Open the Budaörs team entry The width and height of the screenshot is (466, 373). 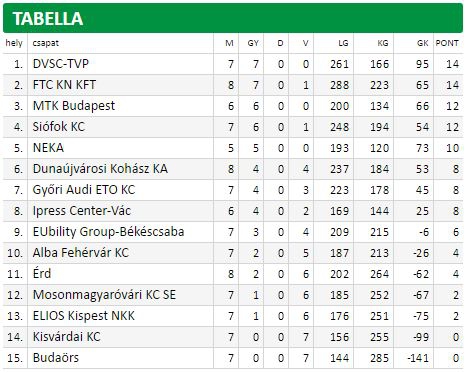pyautogui.click(x=56, y=358)
